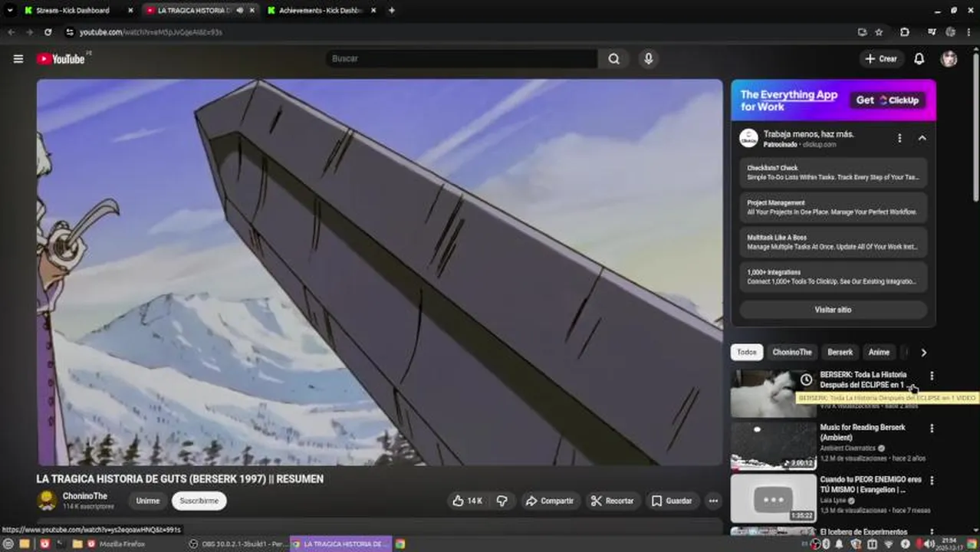Open the system start menu in taskbar
Screen dimensions: 980x552
pyautogui.click(x=8, y=544)
